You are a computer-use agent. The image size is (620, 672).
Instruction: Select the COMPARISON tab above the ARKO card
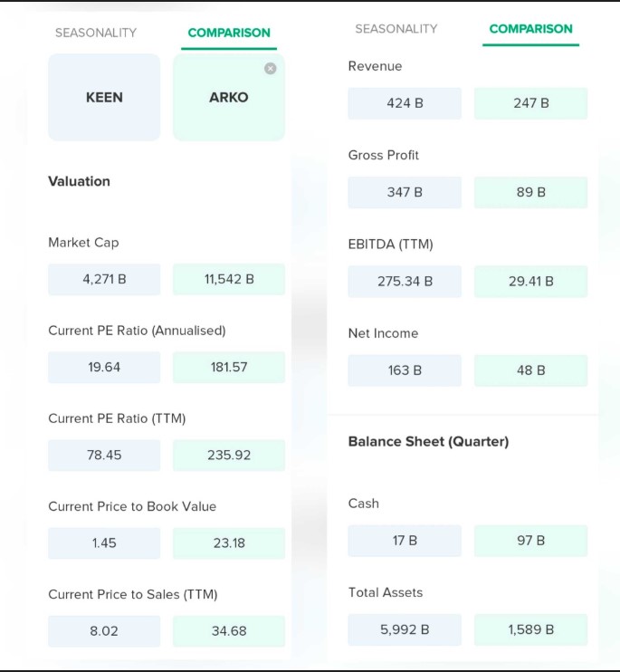(x=229, y=33)
